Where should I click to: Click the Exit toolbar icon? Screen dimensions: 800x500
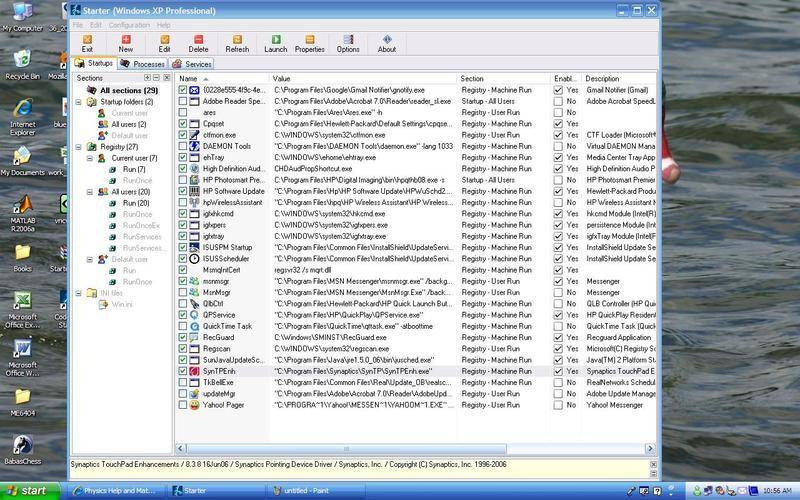click(87, 42)
